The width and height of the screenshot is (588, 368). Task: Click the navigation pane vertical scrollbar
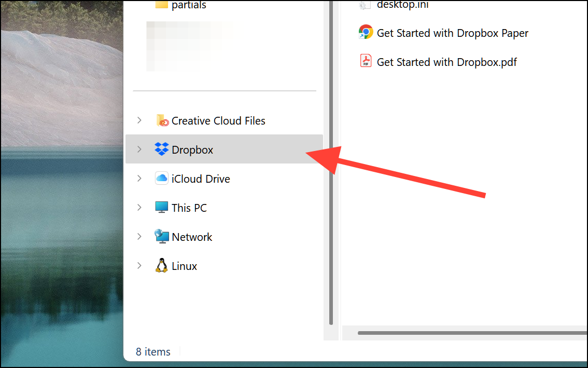tap(331, 162)
